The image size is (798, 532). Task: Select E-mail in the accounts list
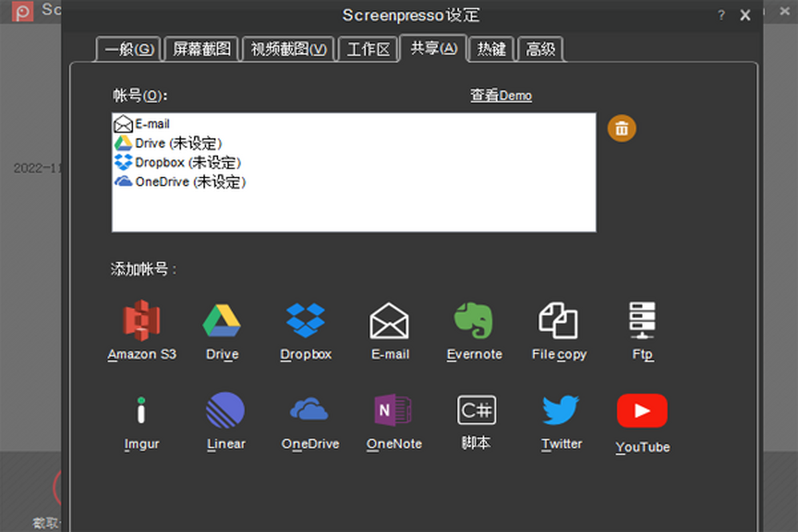pos(152,124)
